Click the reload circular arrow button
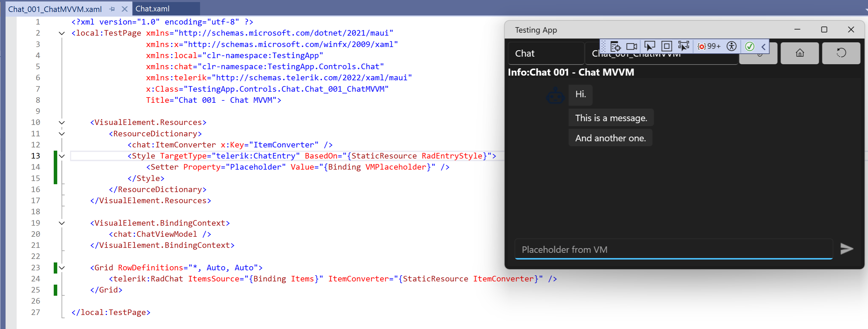Image resolution: width=868 pixels, height=329 pixels. click(x=841, y=53)
